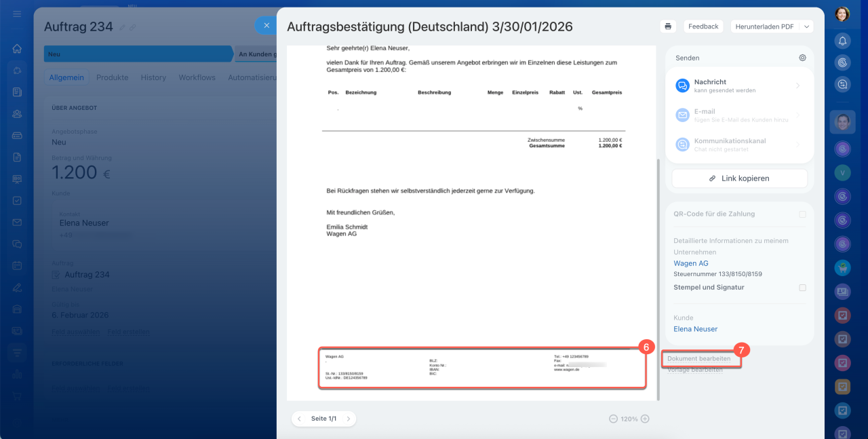
Task: Toggle Stempel und Signatur checkbox
Action: [802, 288]
